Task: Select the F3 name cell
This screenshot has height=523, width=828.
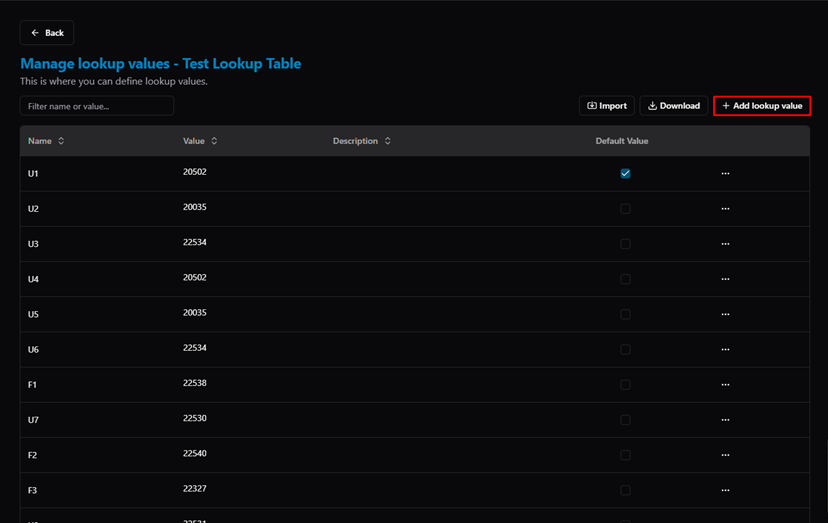Action: 32,490
